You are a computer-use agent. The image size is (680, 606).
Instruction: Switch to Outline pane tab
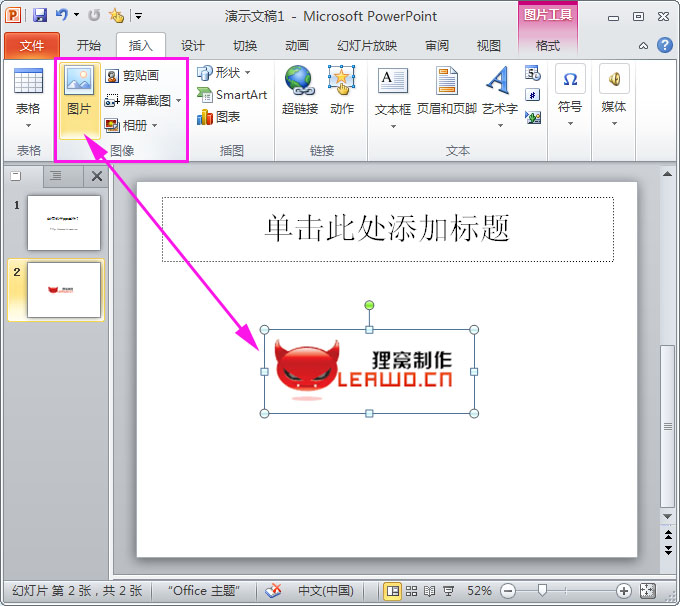tap(56, 176)
